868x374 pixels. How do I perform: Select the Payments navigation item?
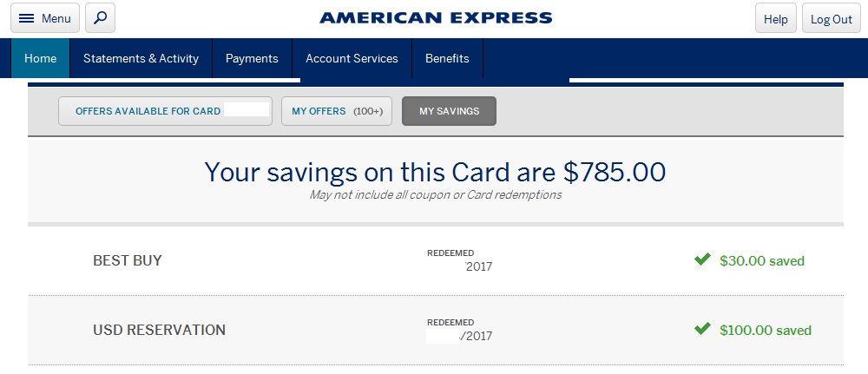coord(252,59)
